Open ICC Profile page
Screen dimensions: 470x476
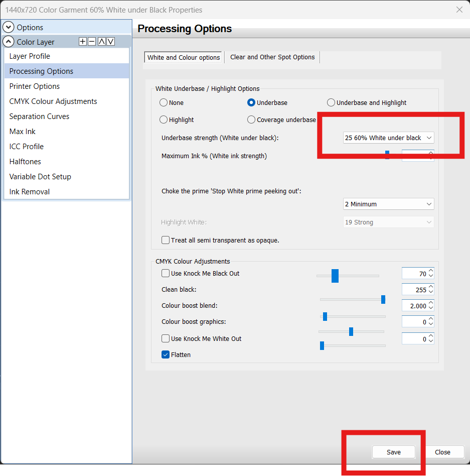click(67, 147)
